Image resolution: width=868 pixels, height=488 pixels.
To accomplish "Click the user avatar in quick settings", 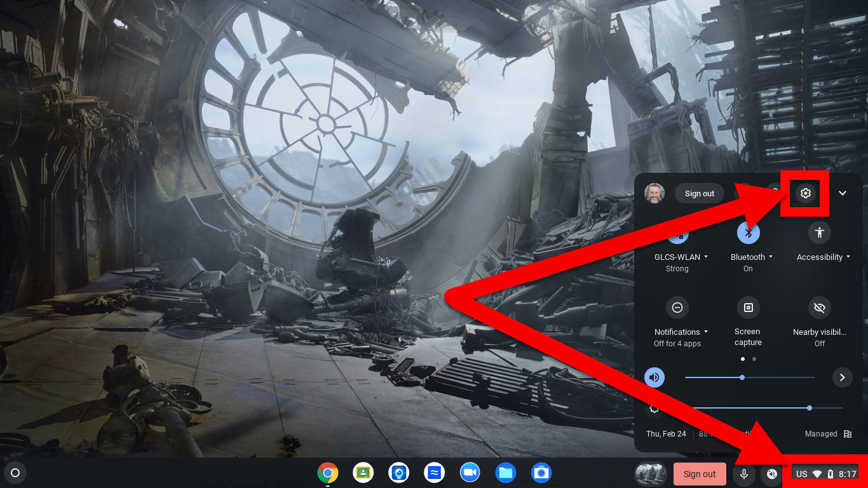I will click(x=654, y=193).
